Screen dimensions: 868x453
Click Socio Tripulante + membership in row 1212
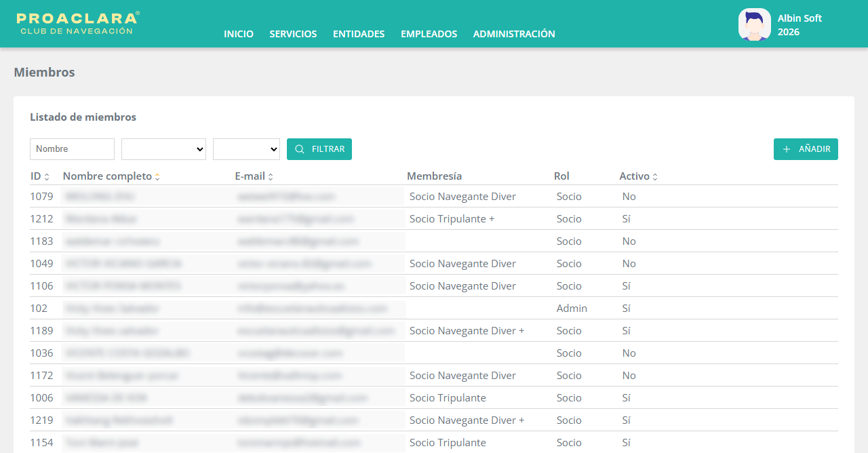tap(452, 219)
